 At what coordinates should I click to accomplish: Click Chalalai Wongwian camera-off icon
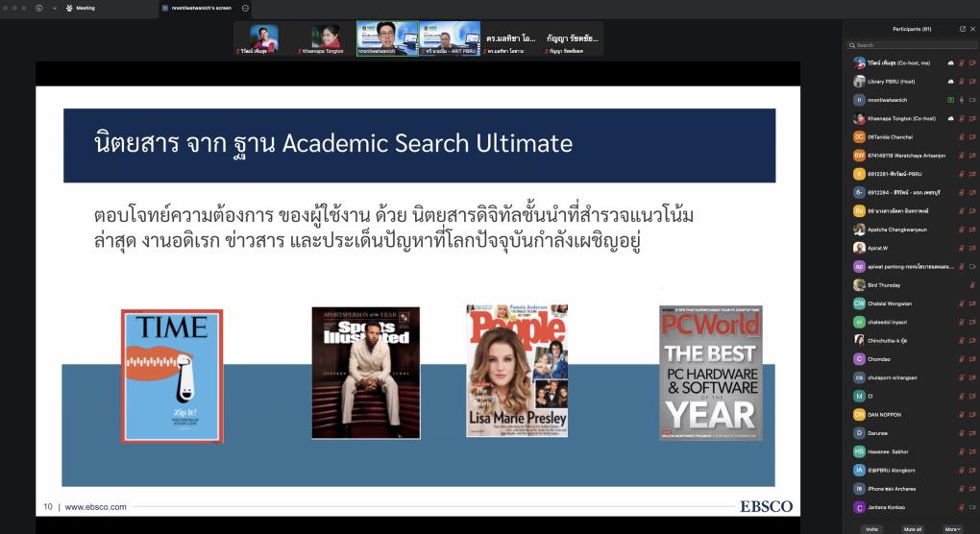pyautogui.click(x=972, y=303)
